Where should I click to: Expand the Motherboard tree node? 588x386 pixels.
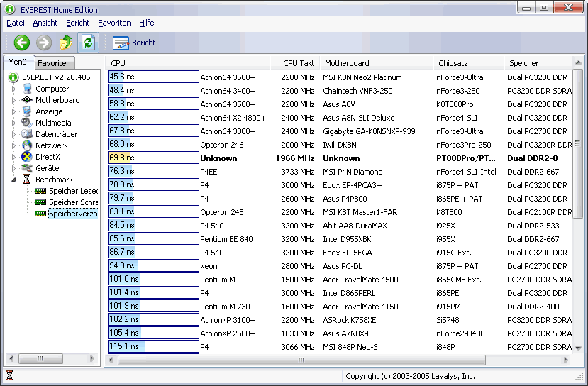coord(13,100)
